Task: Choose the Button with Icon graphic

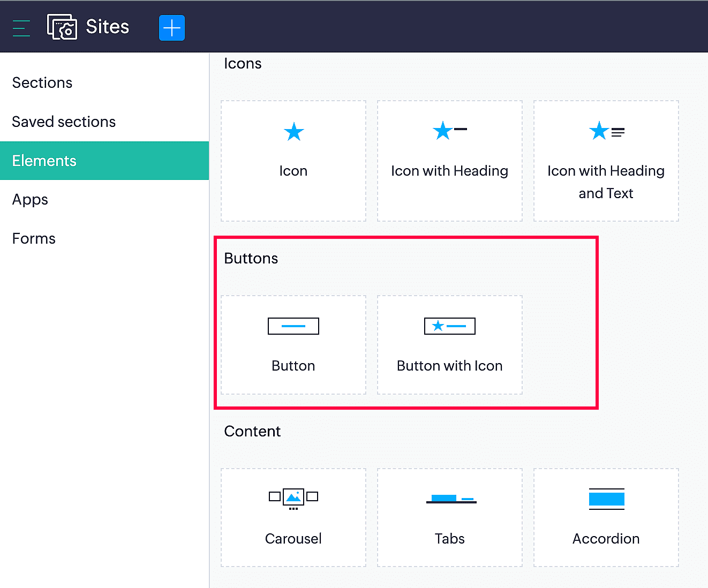Action: tap(449, 326)
